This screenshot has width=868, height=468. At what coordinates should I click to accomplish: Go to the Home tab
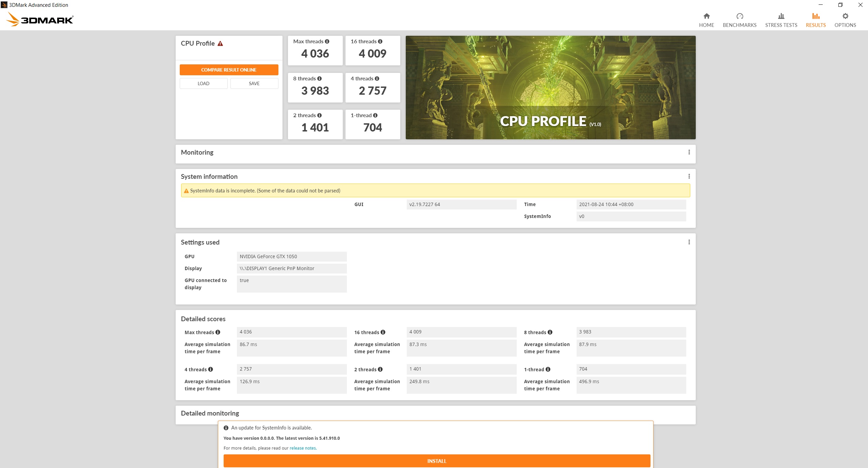tap(706, 20)
